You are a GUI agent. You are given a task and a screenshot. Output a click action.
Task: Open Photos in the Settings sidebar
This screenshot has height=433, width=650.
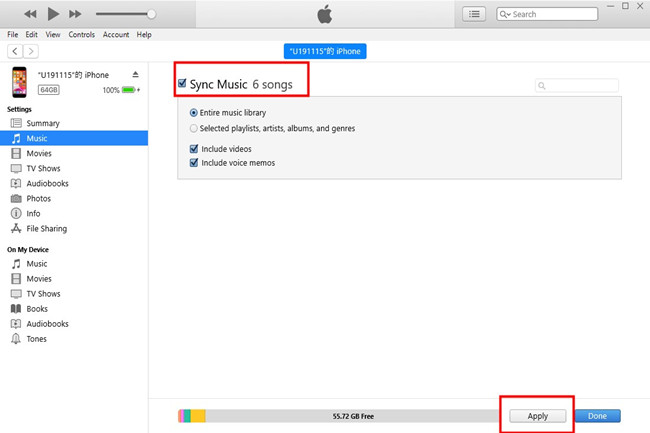74,198
